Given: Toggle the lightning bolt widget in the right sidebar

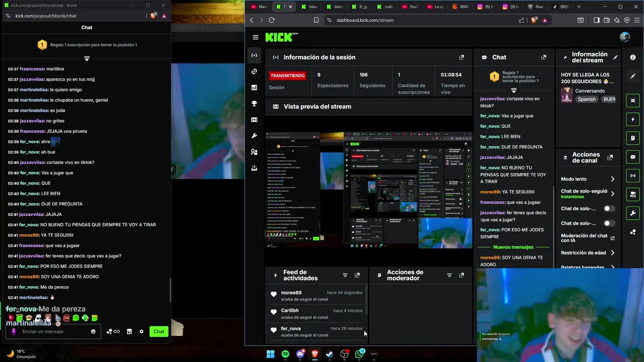Looking at the screenshot, I should pos(633,120).
